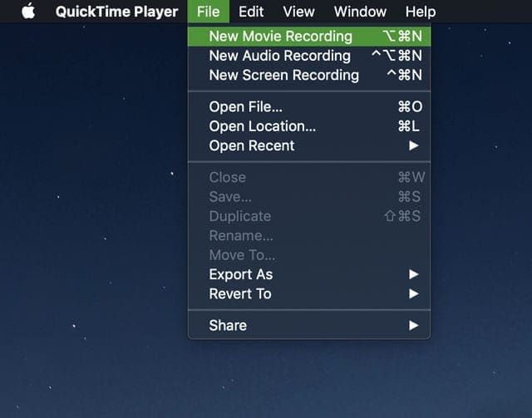
Task: Select New Screen Recording
Action: (x=309, y=75)
